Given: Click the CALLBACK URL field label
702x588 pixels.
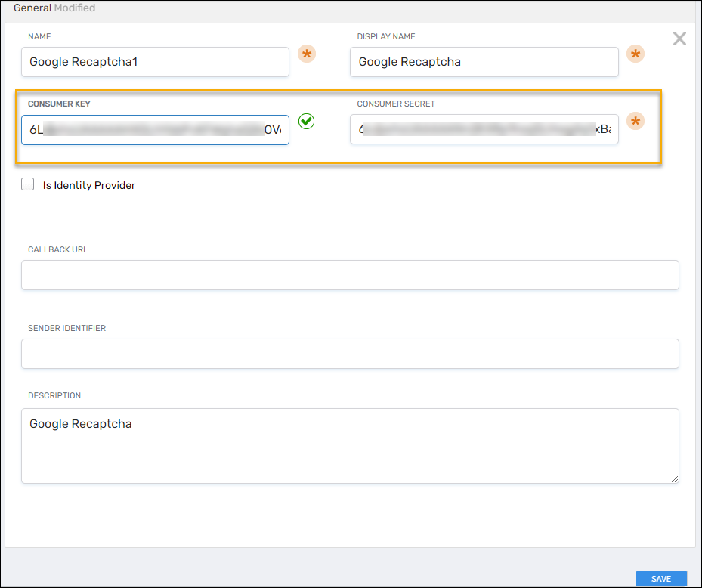Looking at the screenshot, I should coord(58,249).
